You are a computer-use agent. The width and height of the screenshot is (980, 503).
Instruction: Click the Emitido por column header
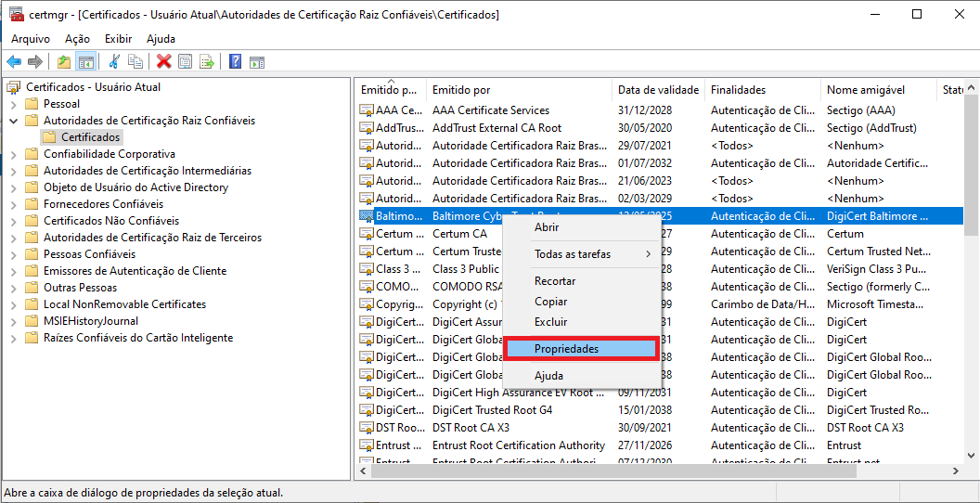pos(461,90)
